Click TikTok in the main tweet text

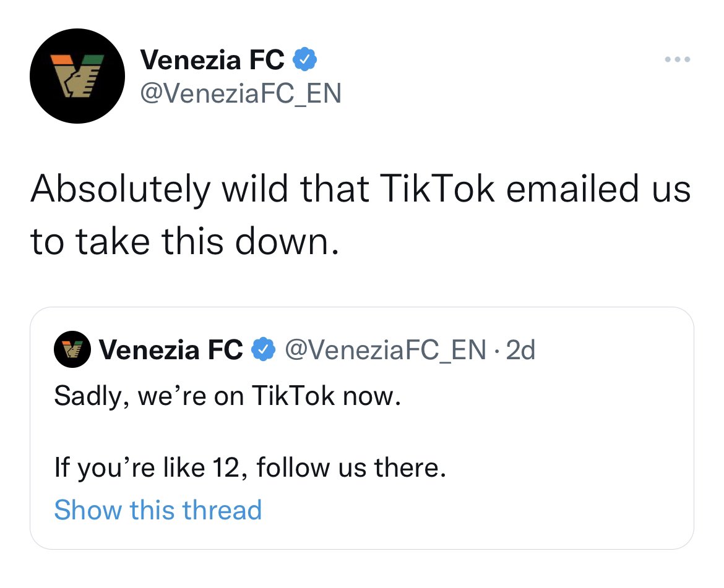(x=437, y=188)
